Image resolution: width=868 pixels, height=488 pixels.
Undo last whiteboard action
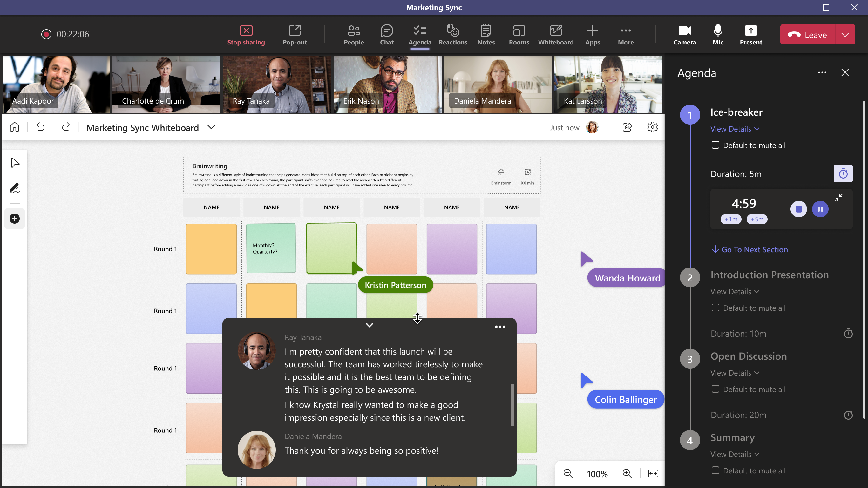41,127
